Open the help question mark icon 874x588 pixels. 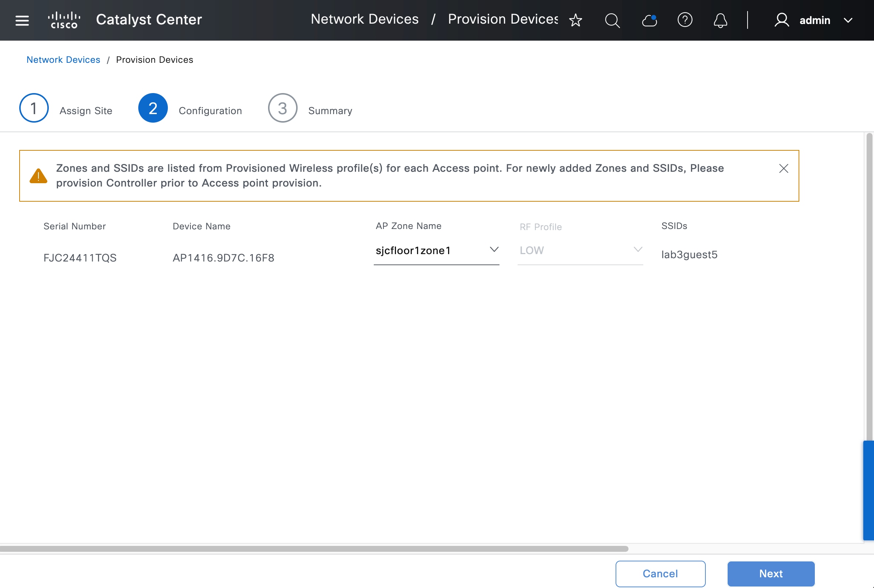pyautogui.click(x=684, y=20)
